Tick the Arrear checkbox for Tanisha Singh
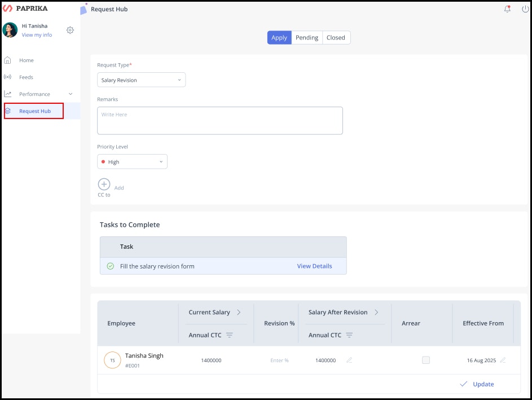Screen dimensions: 532x400 426,360
